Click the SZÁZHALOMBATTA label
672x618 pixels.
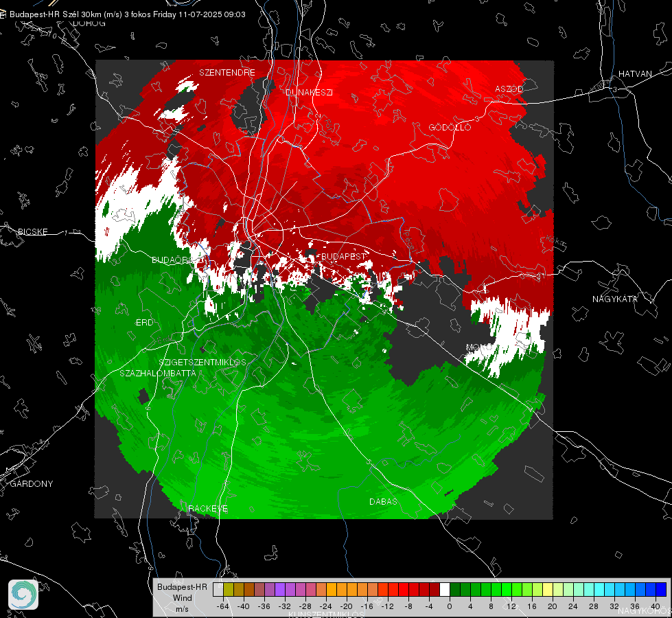pyautogui.click(x=158, y=373)
